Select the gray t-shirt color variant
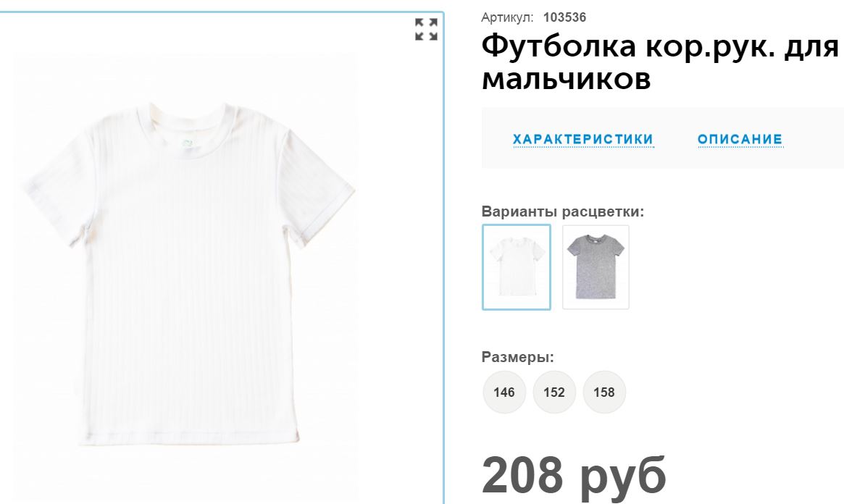This screenshot has width=844, height=504. click(x=596, y=267)
